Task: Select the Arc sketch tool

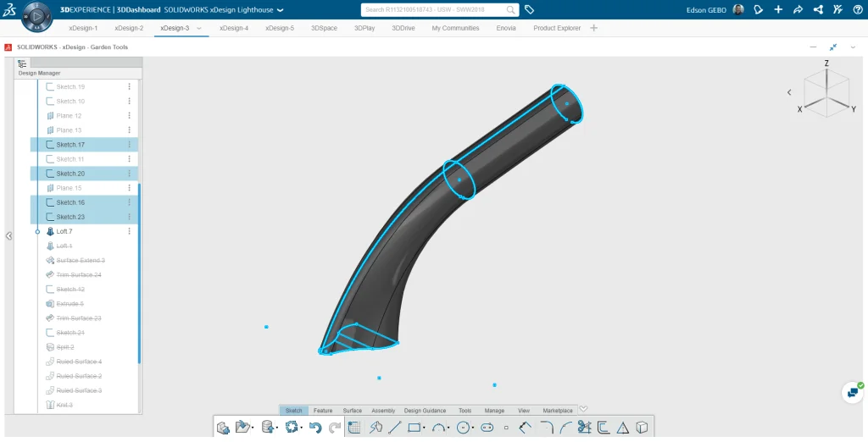Action: tap(438, 428)
